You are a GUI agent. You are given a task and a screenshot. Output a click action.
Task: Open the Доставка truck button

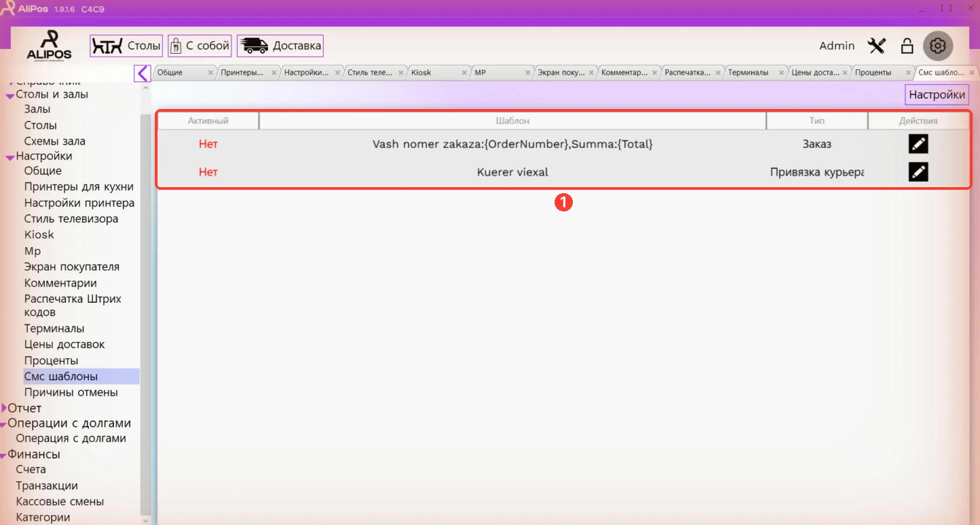tap(280, 46)
